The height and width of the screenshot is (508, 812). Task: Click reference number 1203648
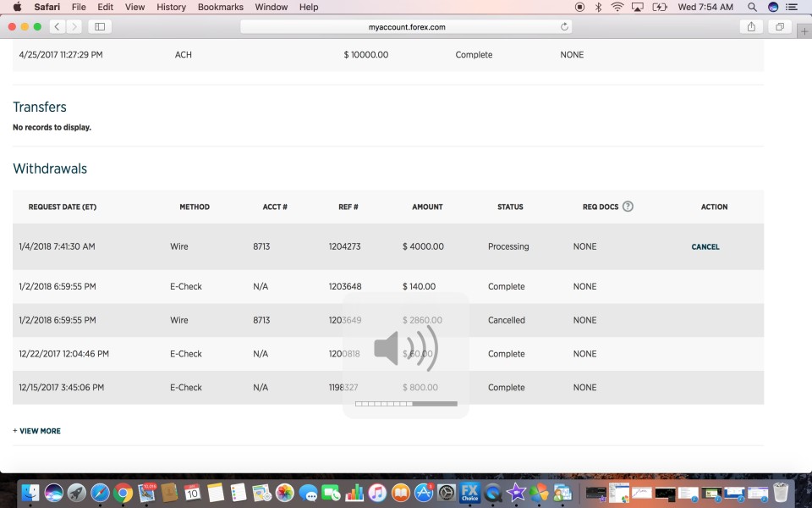coord(345,286)
